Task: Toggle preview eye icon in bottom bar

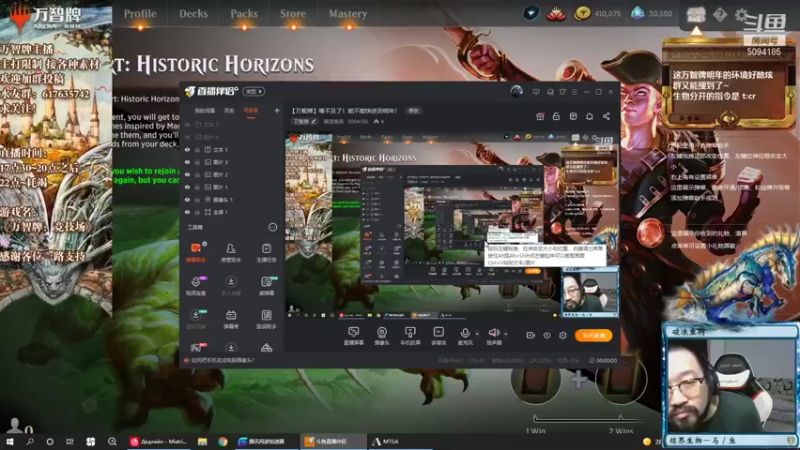Action: click(547, 335)
